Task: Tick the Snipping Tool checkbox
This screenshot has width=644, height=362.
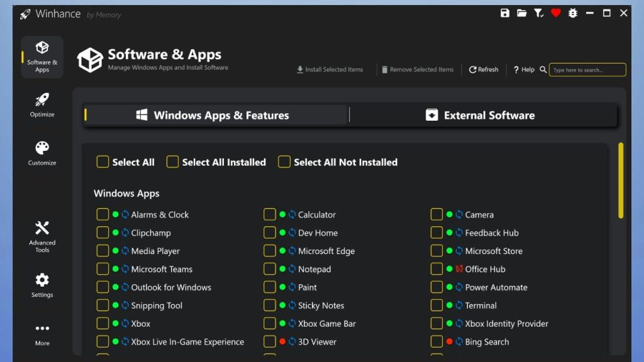Action: pyautogui.click(x=103, y=305)
